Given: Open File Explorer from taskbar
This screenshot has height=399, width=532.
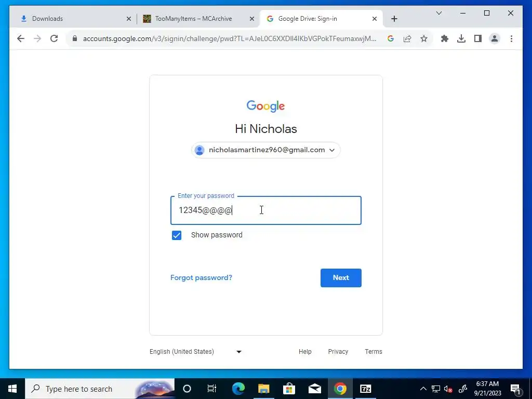Looking at the screenshot, I should [x=263, y=389].
